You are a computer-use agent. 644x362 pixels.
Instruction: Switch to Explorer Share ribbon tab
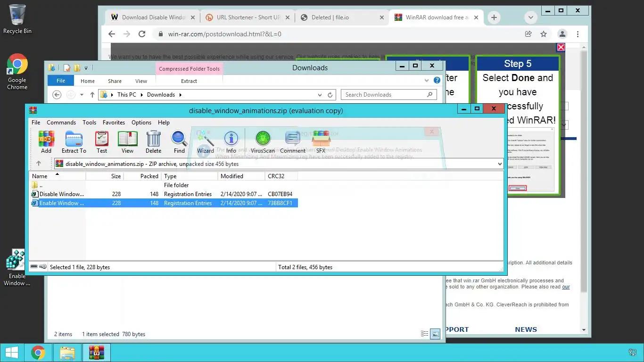coord(115,81)
